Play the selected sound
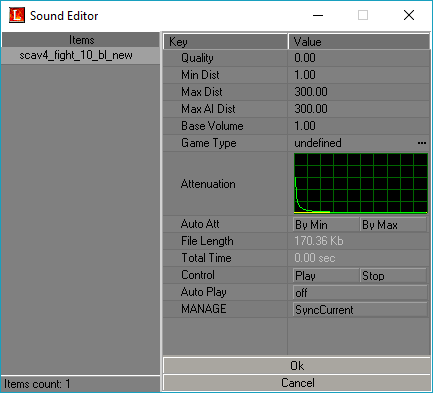This screenshot has width=433, height=393. pos(326,276)
